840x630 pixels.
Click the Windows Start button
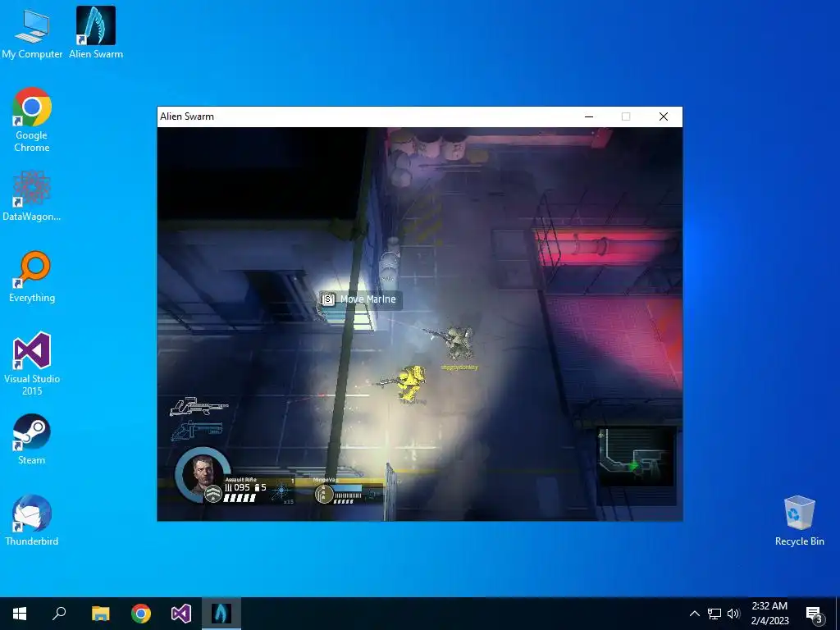(x=20, y=614)
